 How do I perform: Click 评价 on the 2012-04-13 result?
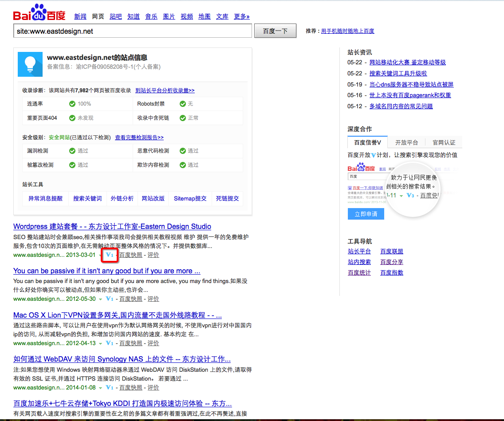pyautogui.click(x=154, y=343)
